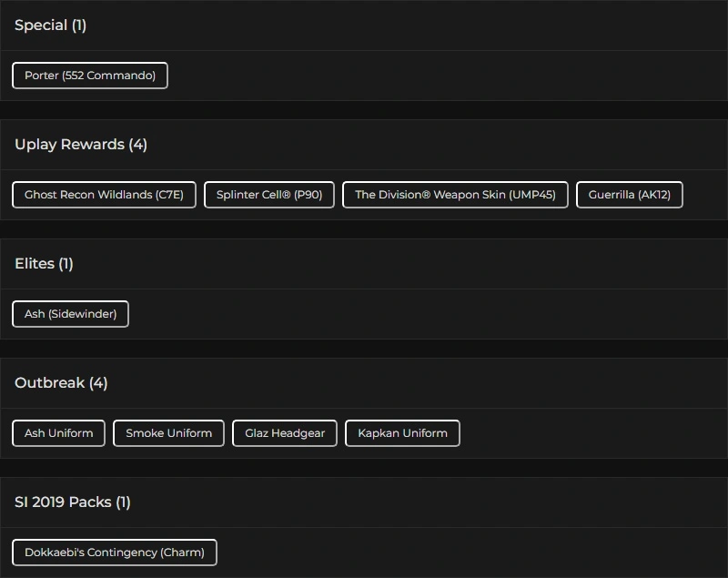
Task: Click the count (4) beside Uplay Rewards
Action: click(x=137, y=145)
